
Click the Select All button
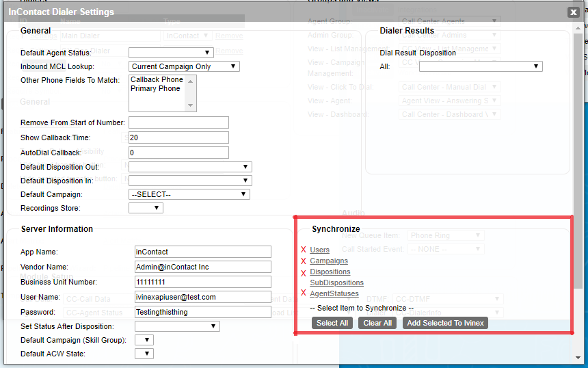332,323
